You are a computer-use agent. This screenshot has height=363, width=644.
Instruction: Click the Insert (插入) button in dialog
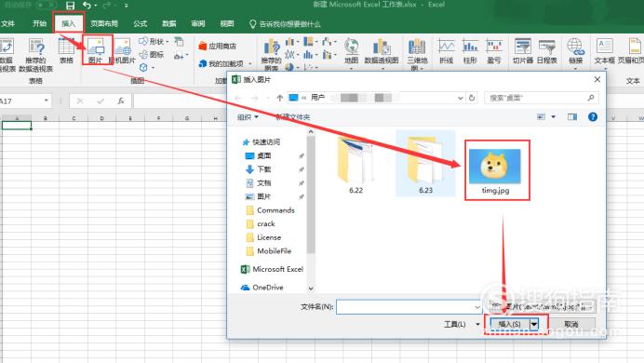[510, 324]
